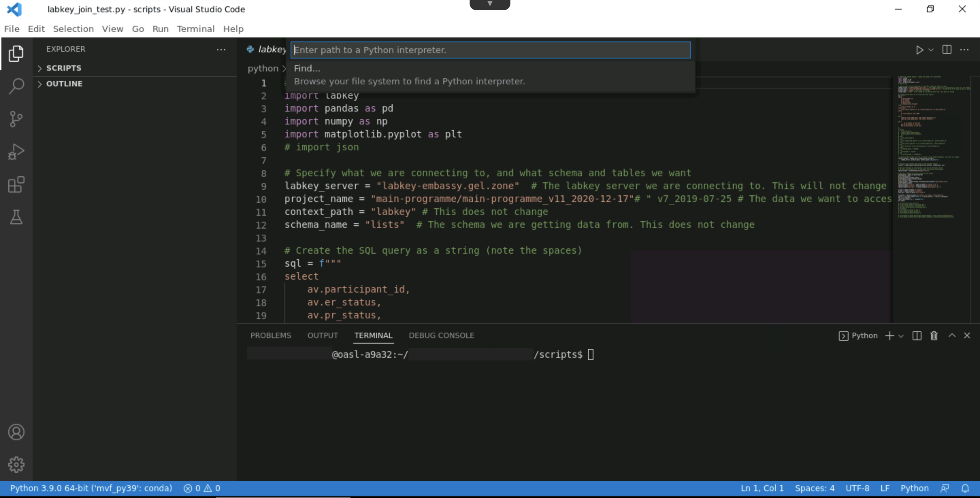This screenshot has width=980, height=498.
Task: Change language mode via Python status item
Action: [x=914, y=488]
